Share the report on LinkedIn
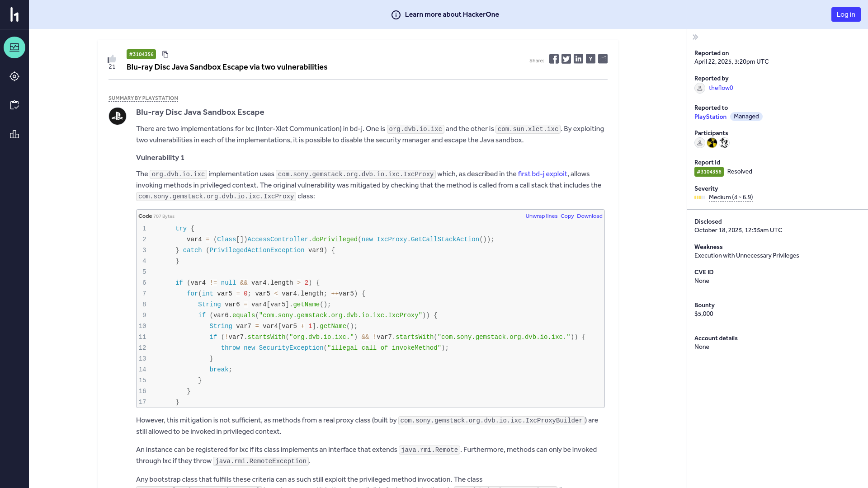The width and height of the screenshot is (868, 488). tap(578, 59)
